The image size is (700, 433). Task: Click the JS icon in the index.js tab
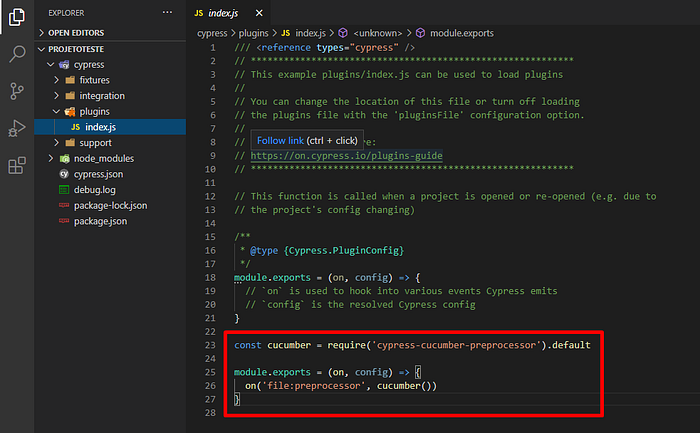(199, 13)
